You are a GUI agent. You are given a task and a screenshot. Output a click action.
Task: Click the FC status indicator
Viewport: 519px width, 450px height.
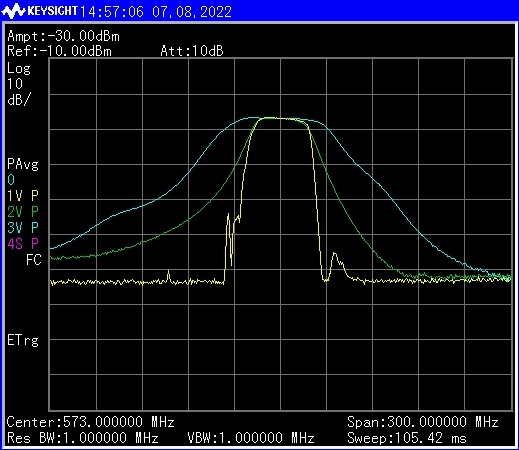click(x=34, y=260)
